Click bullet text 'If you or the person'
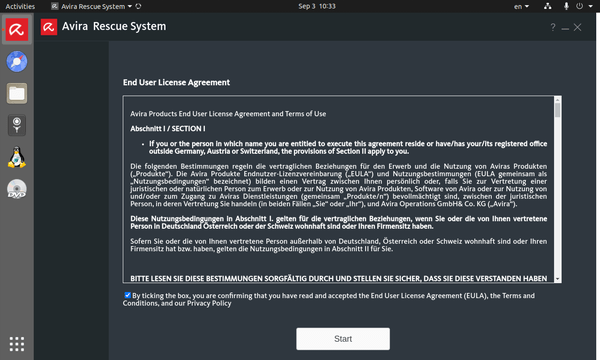Image resolution: width=600 pixels, height=360 pixels. [348, 148]
